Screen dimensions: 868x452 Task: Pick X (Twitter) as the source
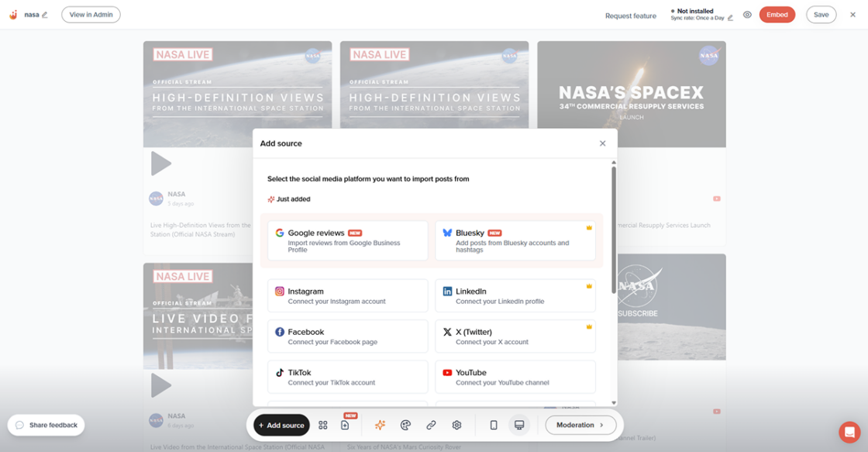(x=515, y=336)
